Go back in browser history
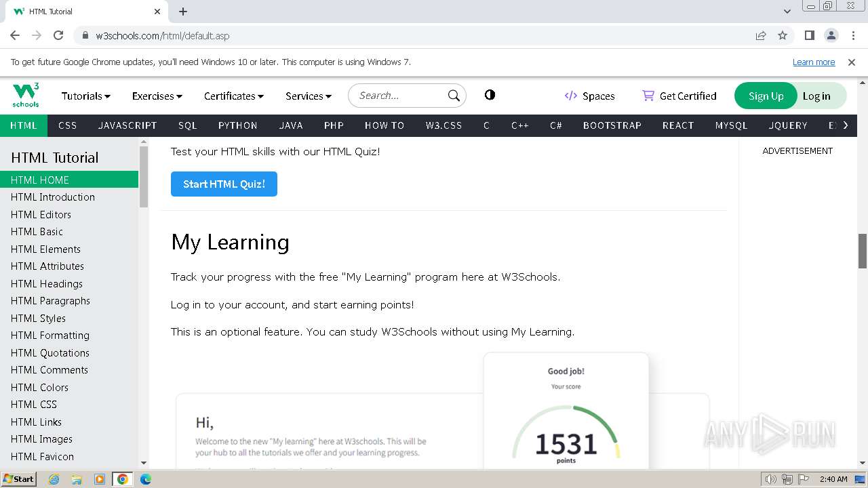Screen dimensions: 868x488 [15, 35]
